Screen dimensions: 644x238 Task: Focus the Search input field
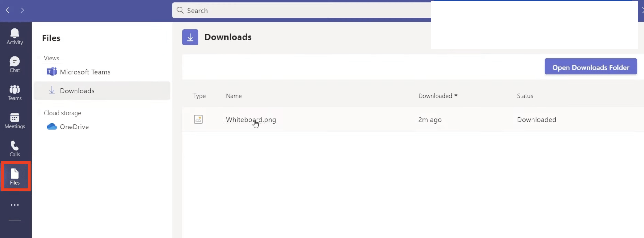301,10
